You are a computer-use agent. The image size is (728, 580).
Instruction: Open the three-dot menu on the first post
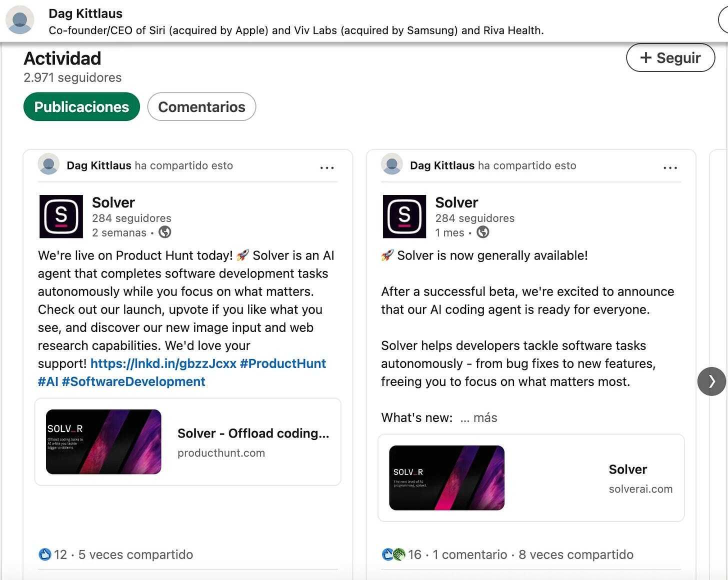point(326,167)
